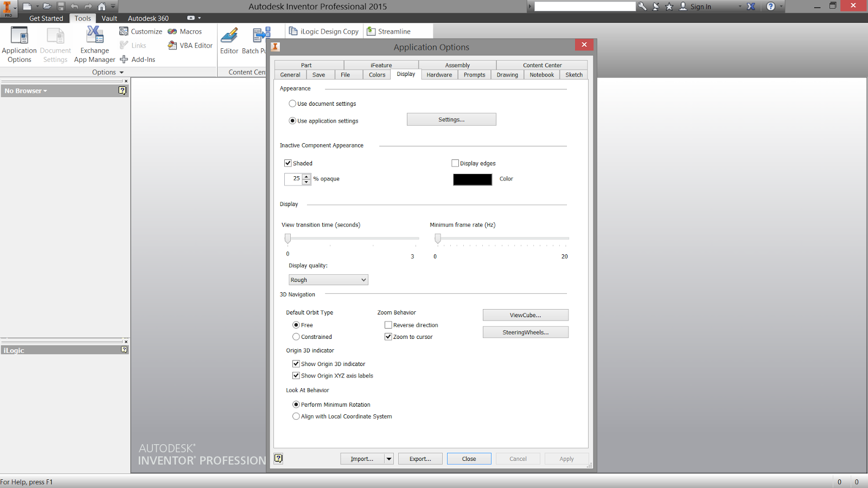868x488 pixels.
Task: Open the Display quality dropdown
Action: [363, 279]
